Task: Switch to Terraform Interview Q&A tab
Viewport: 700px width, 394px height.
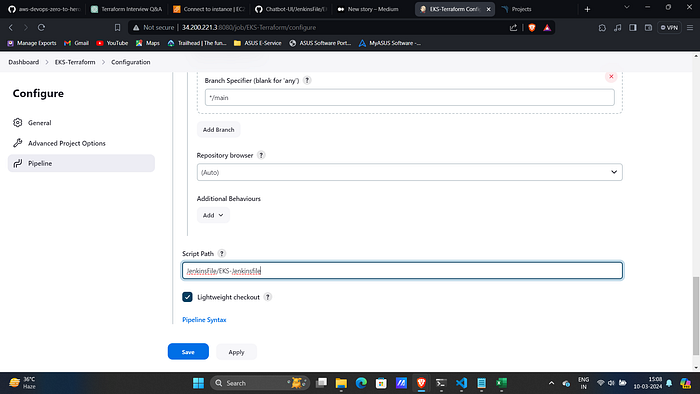Action: click(x=126, y=9)
